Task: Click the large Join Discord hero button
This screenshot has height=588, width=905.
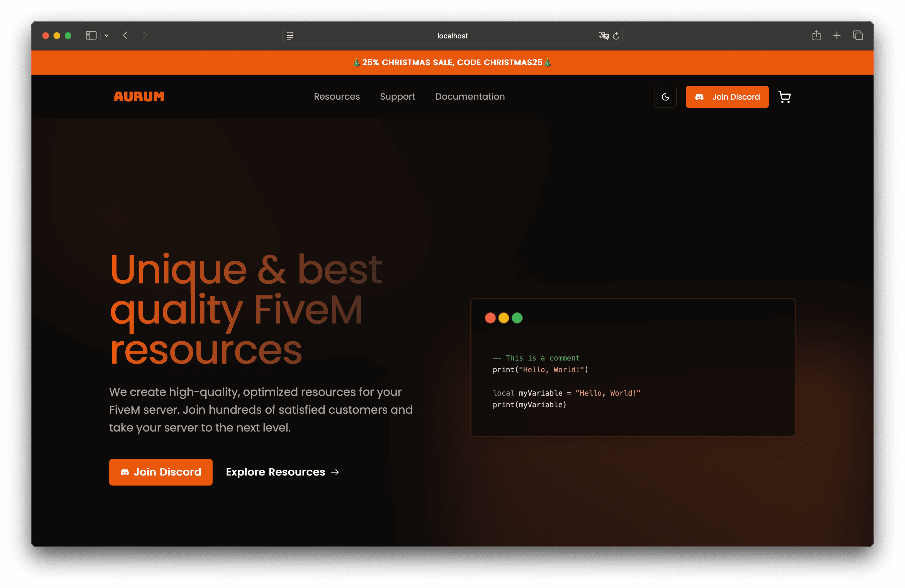Action: (x=161, y=472)
